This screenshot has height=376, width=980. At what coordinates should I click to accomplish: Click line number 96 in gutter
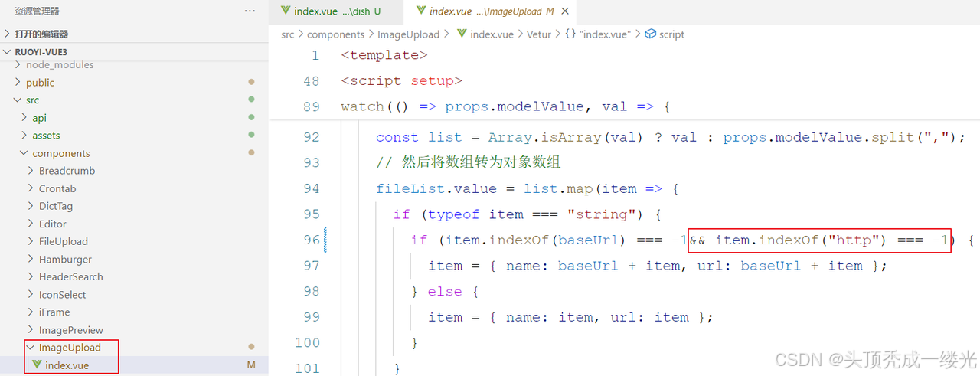pyautogui.click(x=310, y=240)
